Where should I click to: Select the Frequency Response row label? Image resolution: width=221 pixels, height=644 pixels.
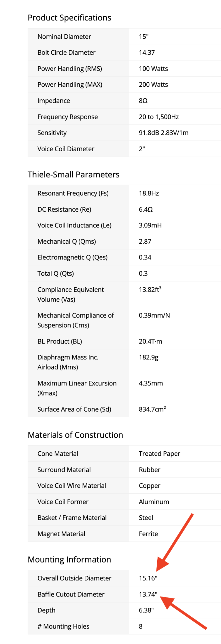pyautogui.click(x=67, y=117)
